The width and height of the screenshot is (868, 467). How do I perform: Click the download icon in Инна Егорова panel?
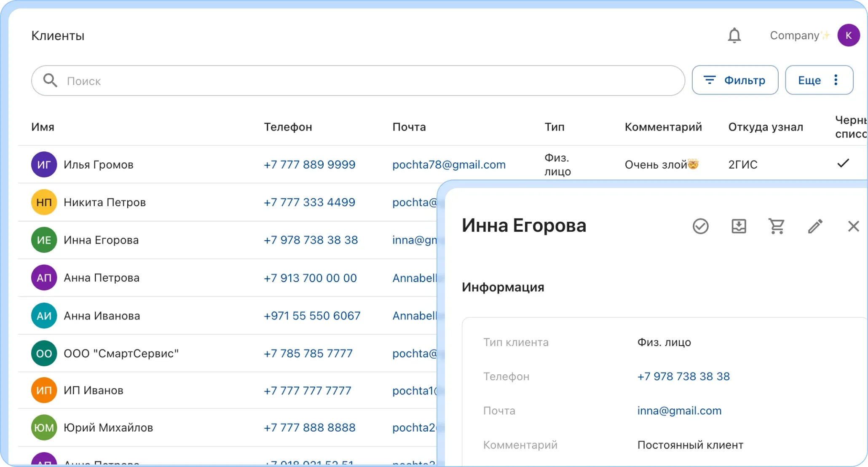pos(739,226)
